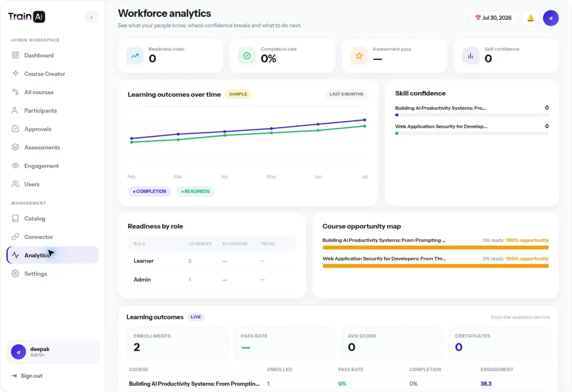Click the Assessment pass star icon
Screen dimensions: 572x392
click(359, 56)
